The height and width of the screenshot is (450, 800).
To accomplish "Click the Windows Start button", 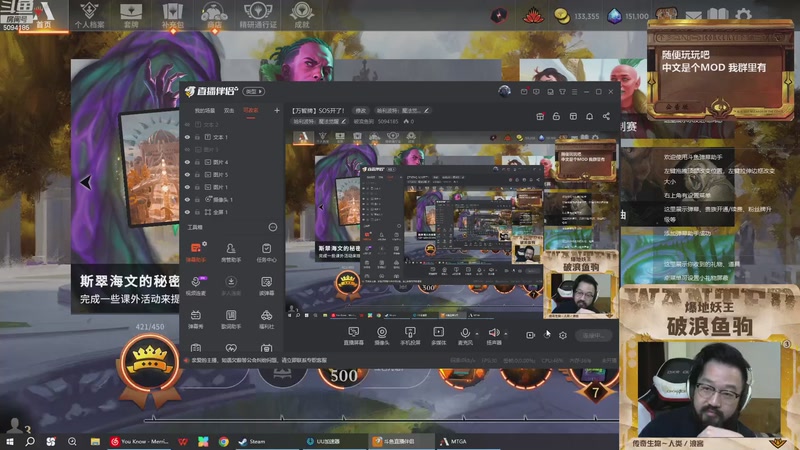I will [x=10, y=441].
